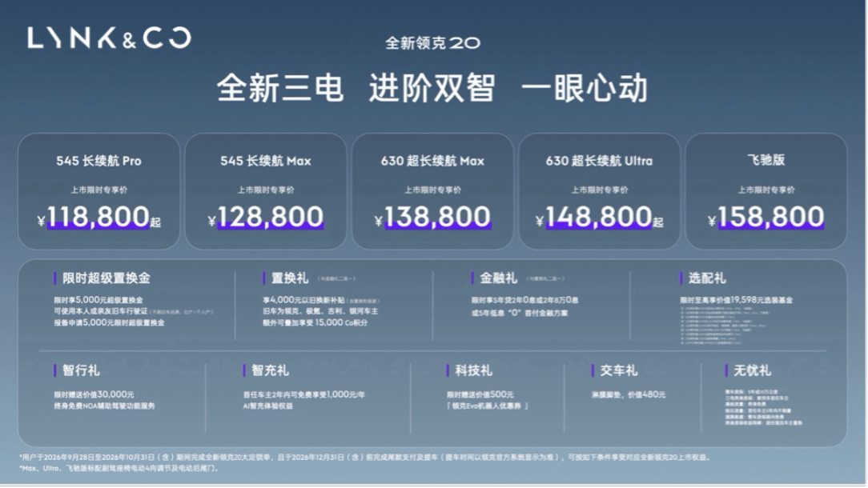Image resolution: width=868 pixels, height=488 pixels.
Task: Click the line 淋膜脚垫, 价值480元
Action: click(629, 394)
